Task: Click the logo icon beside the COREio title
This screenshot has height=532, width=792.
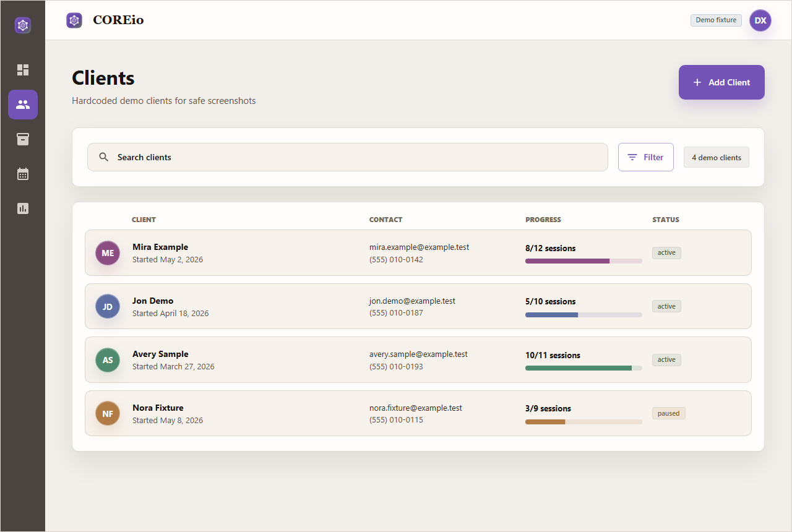Action: click(74, 20)
